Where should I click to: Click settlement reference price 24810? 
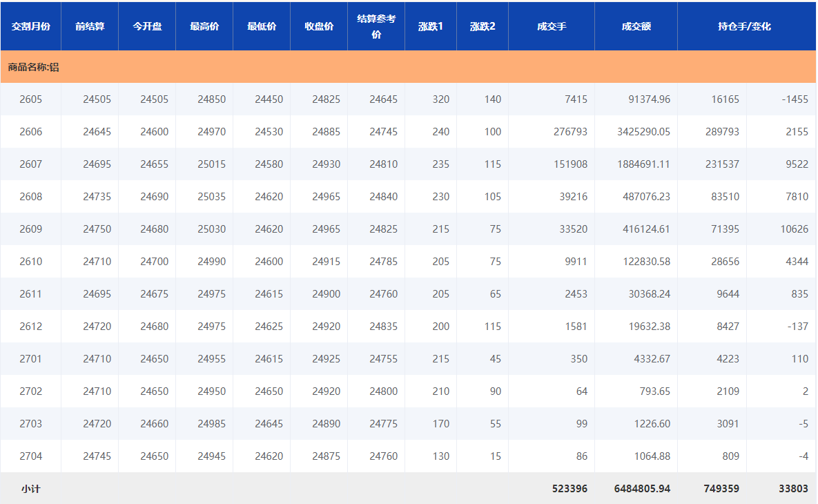point(383,164)
